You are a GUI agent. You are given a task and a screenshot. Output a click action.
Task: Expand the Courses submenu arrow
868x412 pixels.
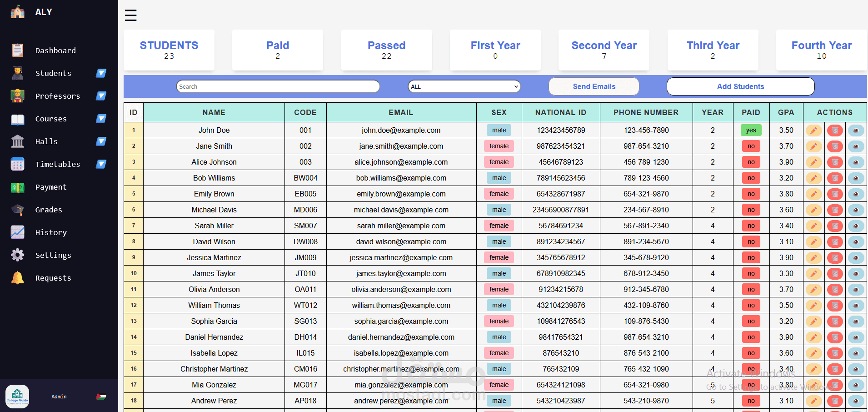101,119
